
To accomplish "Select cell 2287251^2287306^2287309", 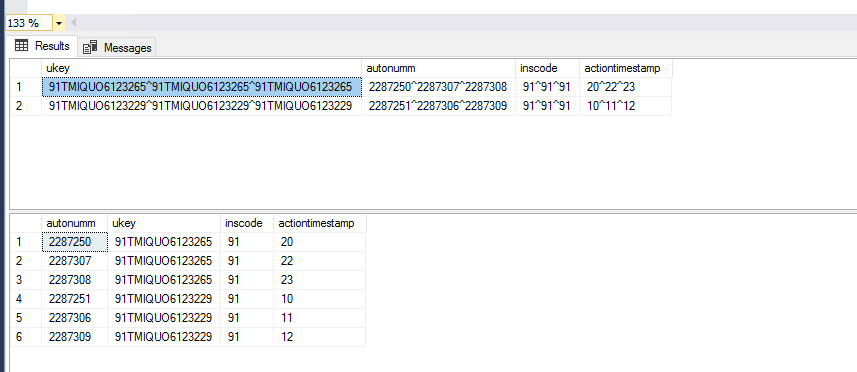I will pyautogui.click(x=438, y=106).
